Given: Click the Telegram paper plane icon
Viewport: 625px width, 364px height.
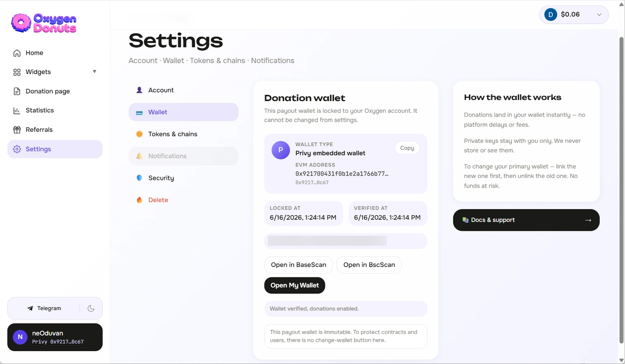Looking at the screenshot, I should pyautogui.click(x=30, y=308).
